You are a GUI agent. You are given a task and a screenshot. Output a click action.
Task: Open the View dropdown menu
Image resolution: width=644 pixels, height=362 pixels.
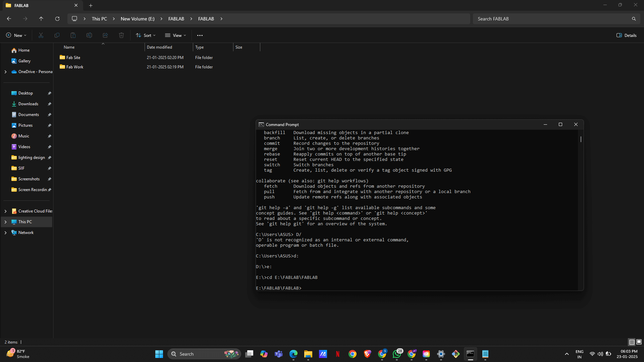tap(175, 35)
